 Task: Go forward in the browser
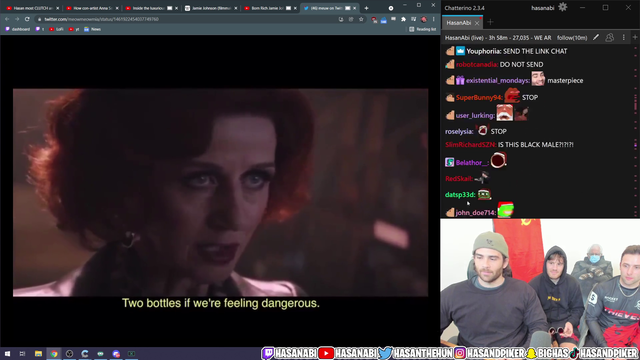(17, 19)
